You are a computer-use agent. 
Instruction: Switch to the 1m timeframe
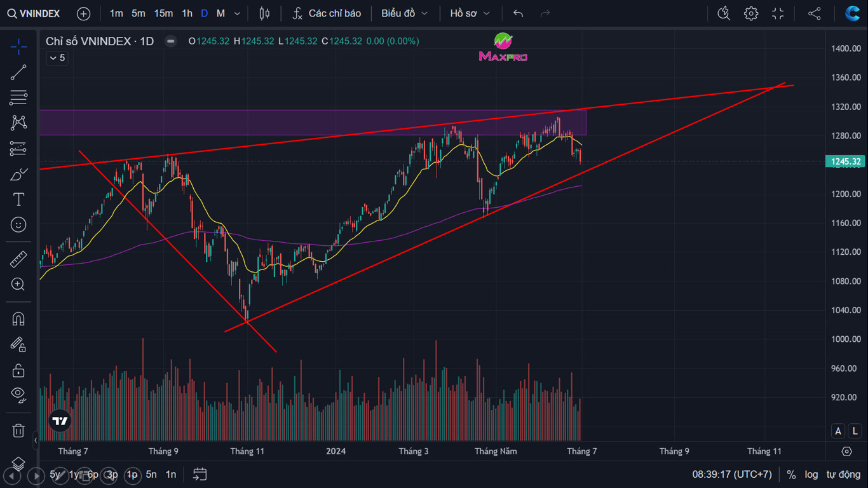tap(116, 13)
